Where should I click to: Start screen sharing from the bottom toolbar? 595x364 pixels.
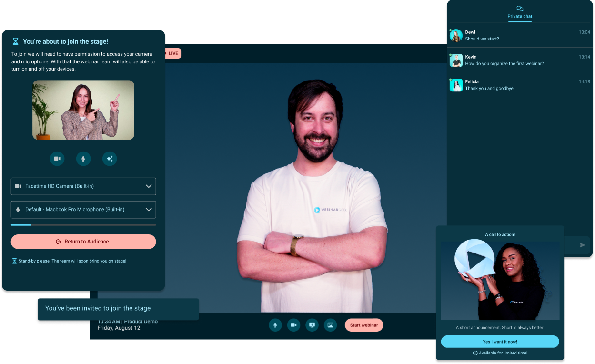coord(312,325)
